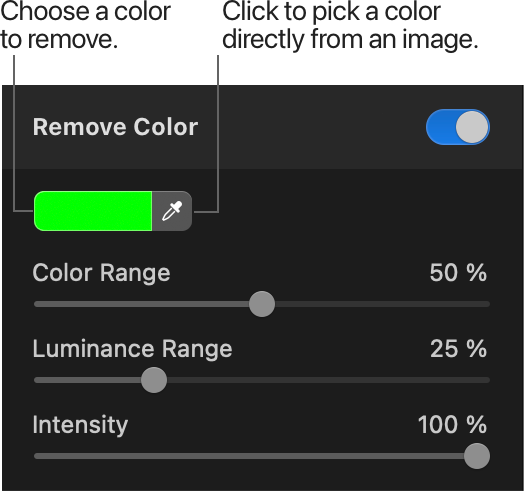Click Luminance Range track right of handle
This screenshot has height=491, width=524.
(x=328, y=380)
